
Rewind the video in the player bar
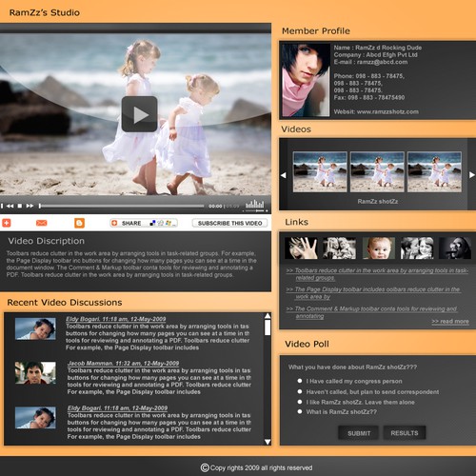click(10, 206)
